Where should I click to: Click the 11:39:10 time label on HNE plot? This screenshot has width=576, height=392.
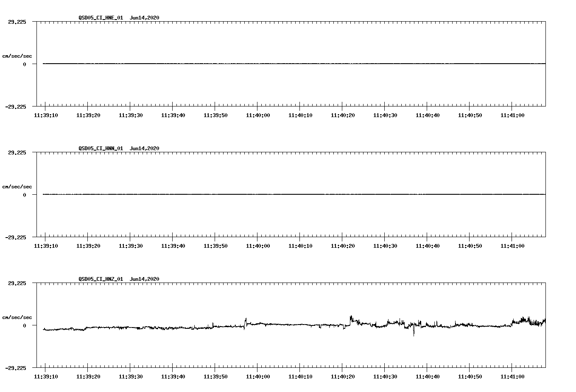46,115
